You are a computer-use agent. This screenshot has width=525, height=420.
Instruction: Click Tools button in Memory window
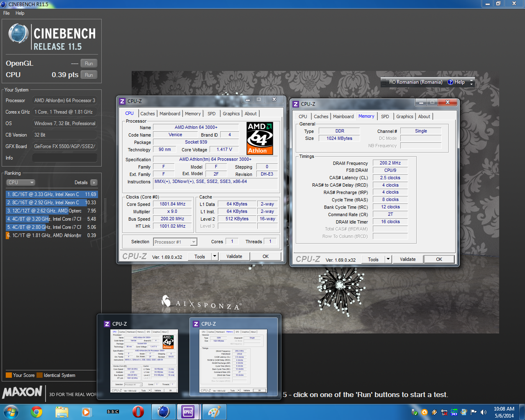[x=373, y=259]
